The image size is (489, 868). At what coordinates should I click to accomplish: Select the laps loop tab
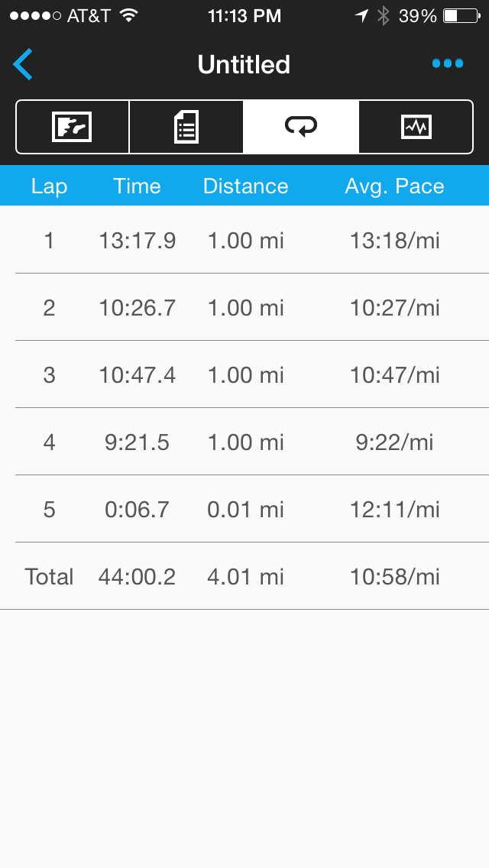301,127
